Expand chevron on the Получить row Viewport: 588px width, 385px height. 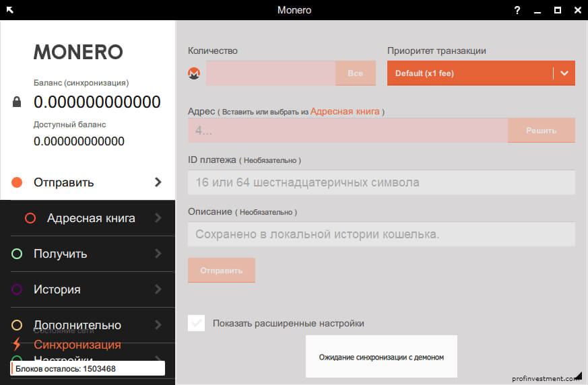tap(158, 254)
